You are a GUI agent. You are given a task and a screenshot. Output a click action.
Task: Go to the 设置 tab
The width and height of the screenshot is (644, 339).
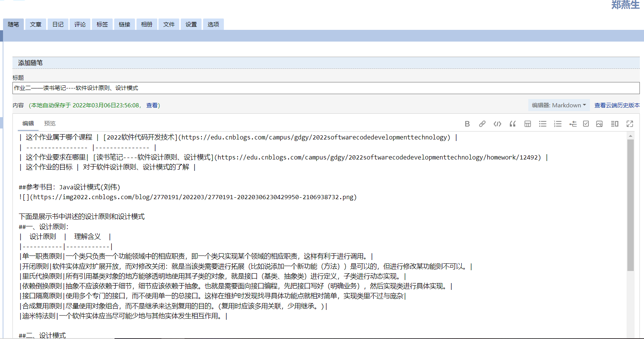tap(191, 24)
